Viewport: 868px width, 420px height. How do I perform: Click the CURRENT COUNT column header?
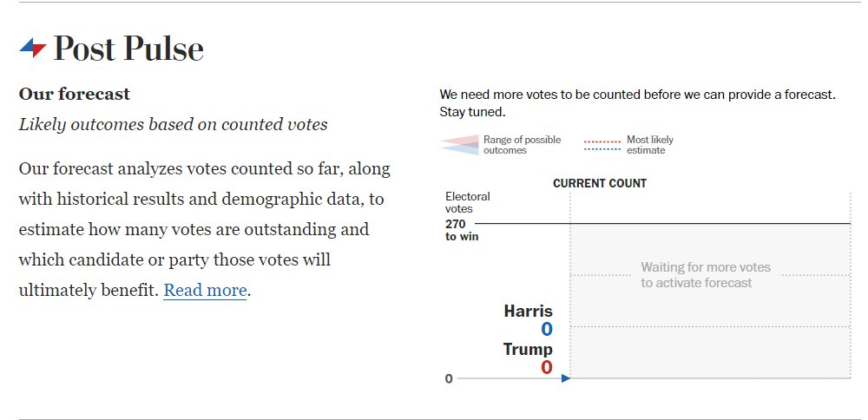tap(600, 183)
